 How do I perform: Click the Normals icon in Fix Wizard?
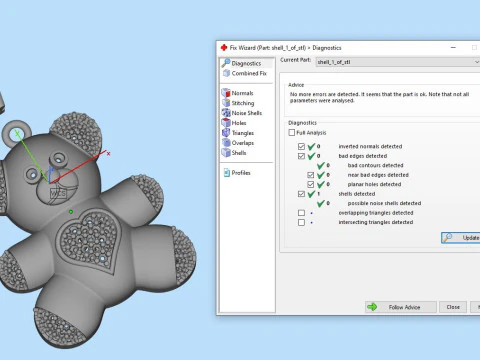pos(226,93)
